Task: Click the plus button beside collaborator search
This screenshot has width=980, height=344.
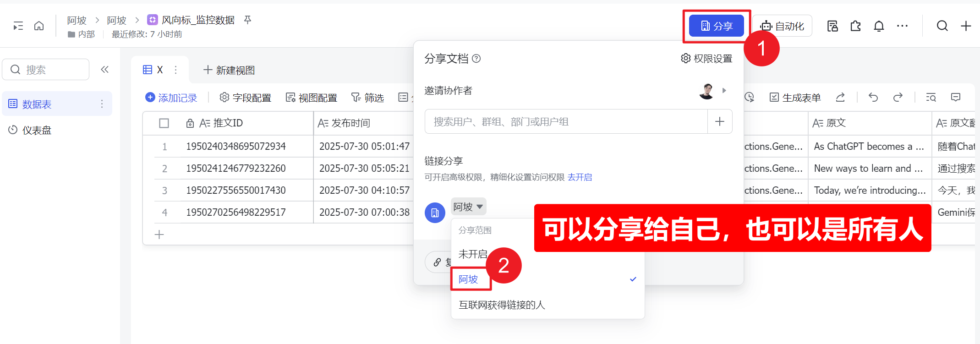Action: click(720, 121)
